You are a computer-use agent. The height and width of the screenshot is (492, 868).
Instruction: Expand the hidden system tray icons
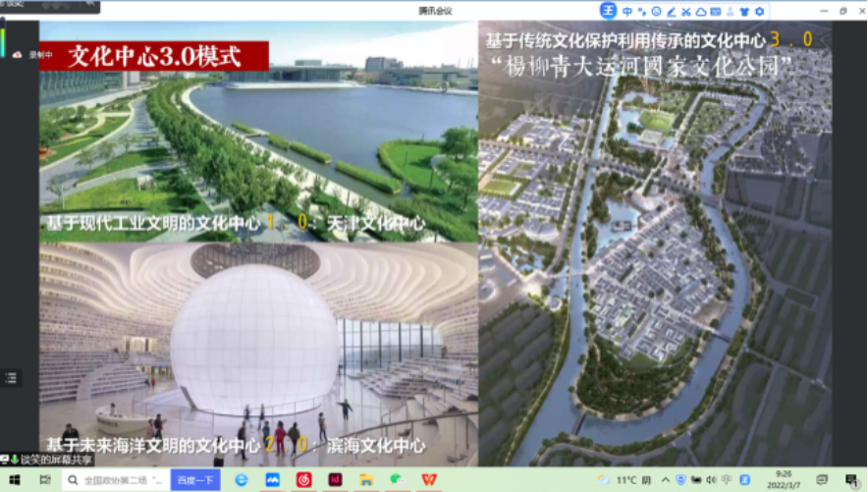pos(665,480)
